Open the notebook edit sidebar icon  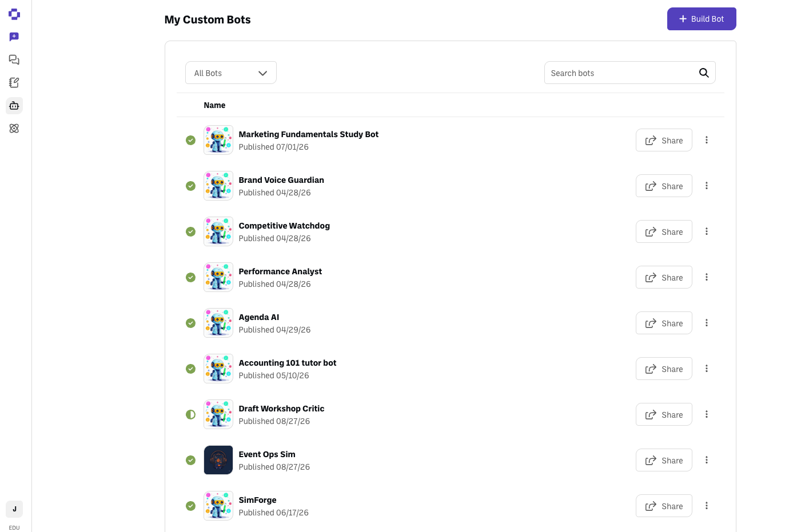14,83
